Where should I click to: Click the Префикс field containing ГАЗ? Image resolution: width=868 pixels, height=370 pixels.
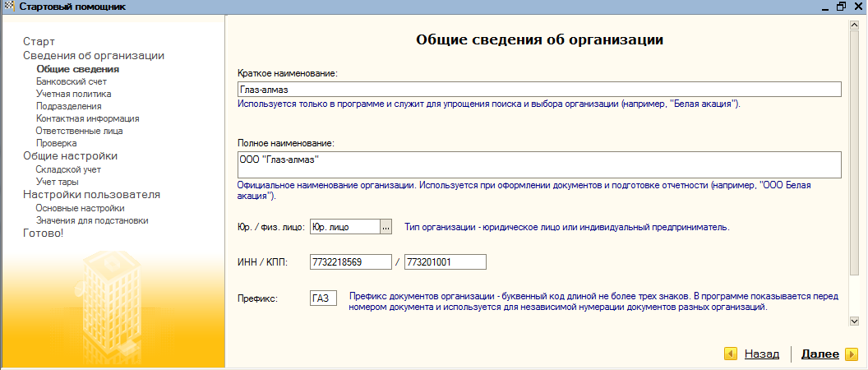click(324, 298)
